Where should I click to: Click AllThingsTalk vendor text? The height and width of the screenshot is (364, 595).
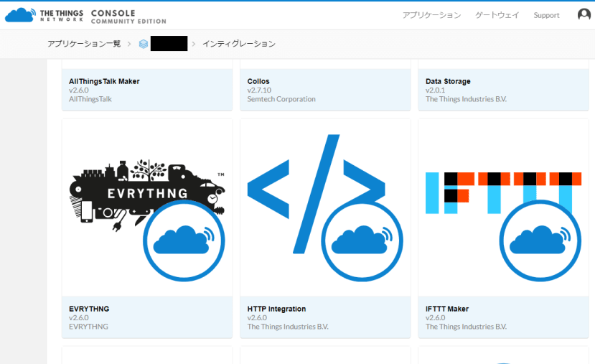click(90, 99)
